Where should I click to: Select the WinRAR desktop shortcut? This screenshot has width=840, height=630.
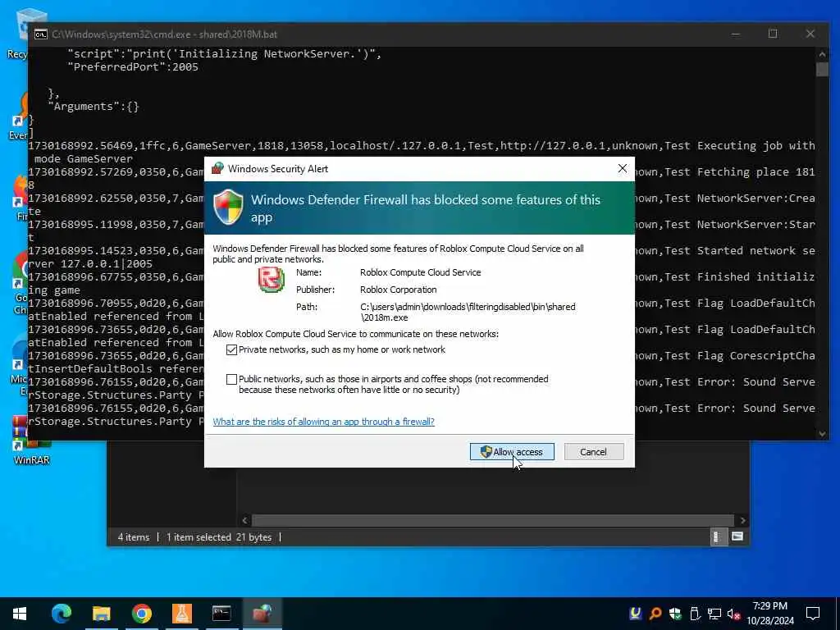[31, 441]
